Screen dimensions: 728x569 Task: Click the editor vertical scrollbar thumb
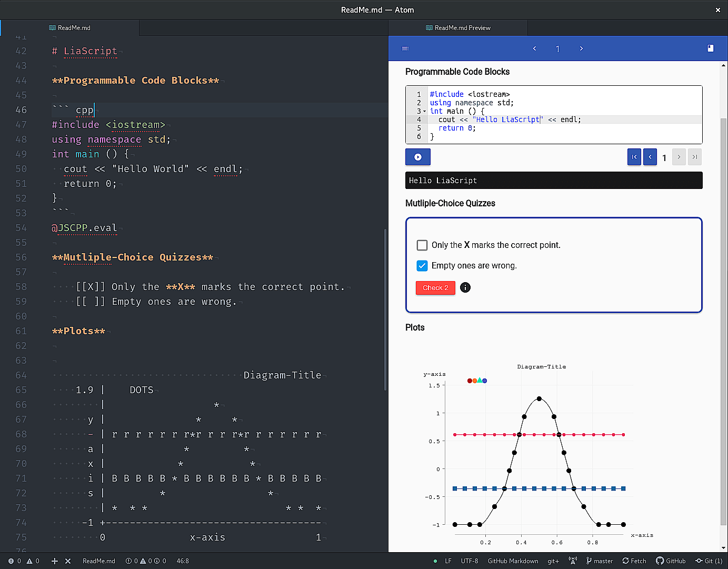[x=385, y=309]
